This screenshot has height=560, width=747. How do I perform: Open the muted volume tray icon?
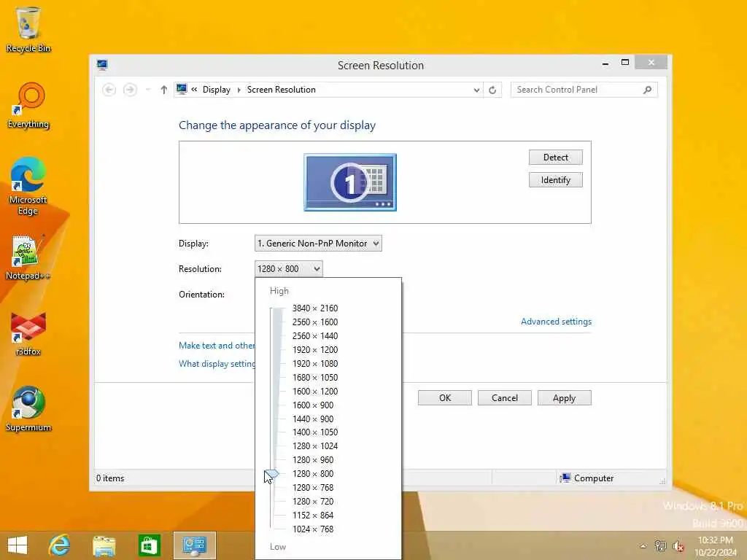click(x=678, y=546)
